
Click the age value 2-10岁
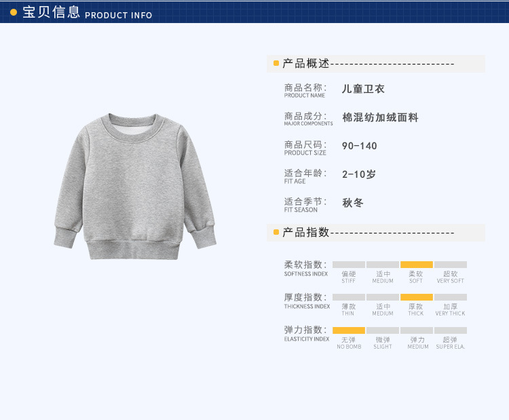(359, 174)
